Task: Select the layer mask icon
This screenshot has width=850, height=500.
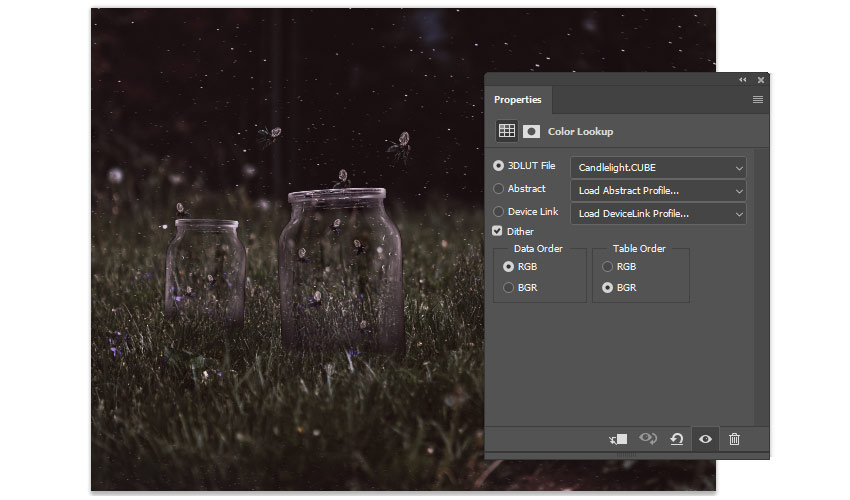Action: [531, 131]
